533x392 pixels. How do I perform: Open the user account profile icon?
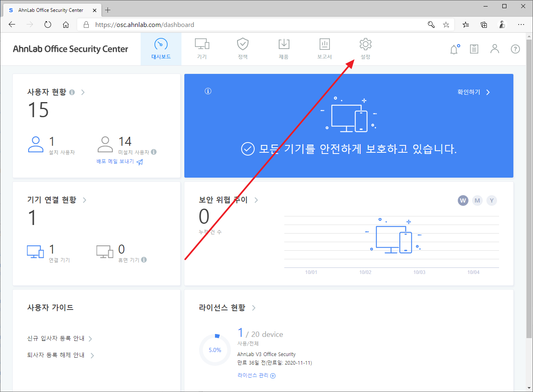495,49
